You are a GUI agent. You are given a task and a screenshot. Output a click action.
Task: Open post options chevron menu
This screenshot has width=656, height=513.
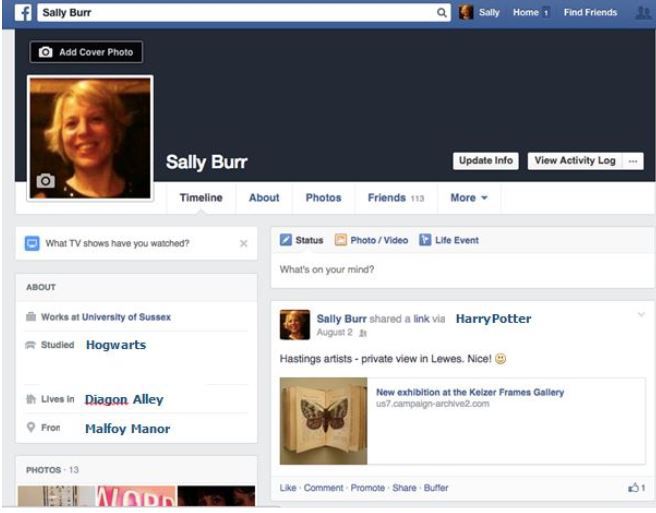pyautogui.click(x=641, y=316)
